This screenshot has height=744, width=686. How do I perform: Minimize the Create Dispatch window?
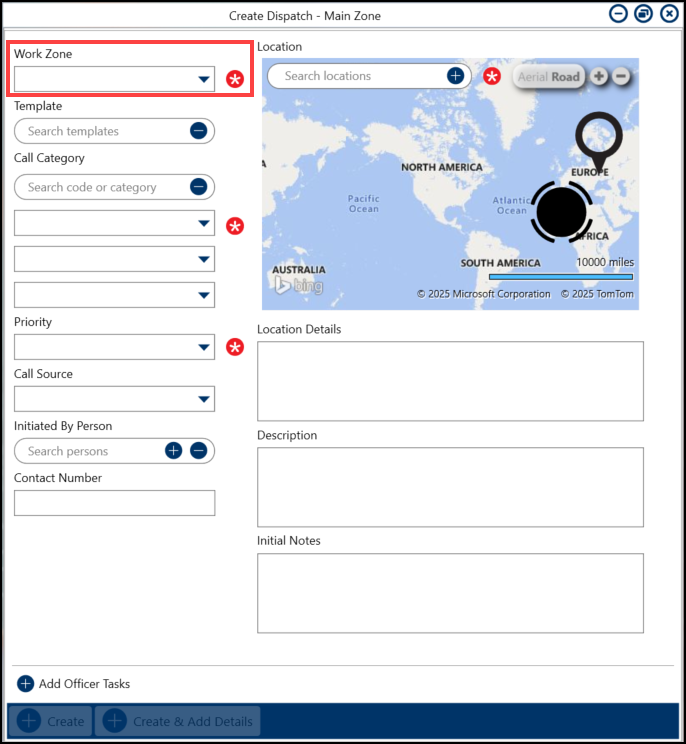(618, 13)
